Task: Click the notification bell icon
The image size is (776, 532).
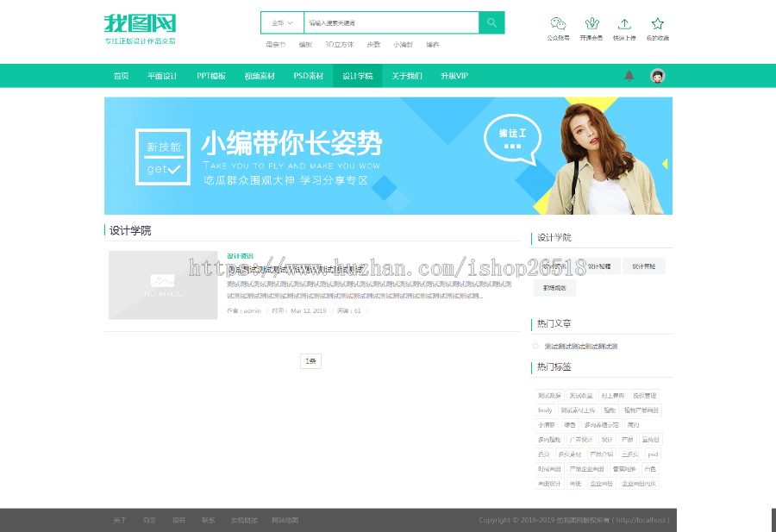Action: (629, 76)
